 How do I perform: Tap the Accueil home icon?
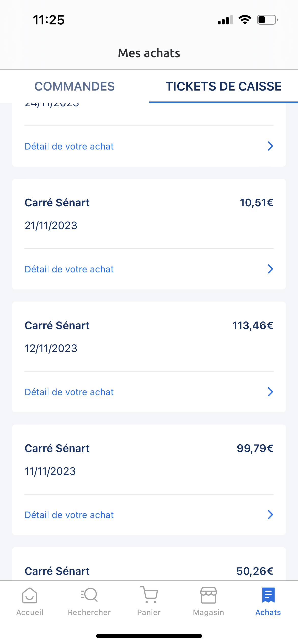click(x=30, y=595)
